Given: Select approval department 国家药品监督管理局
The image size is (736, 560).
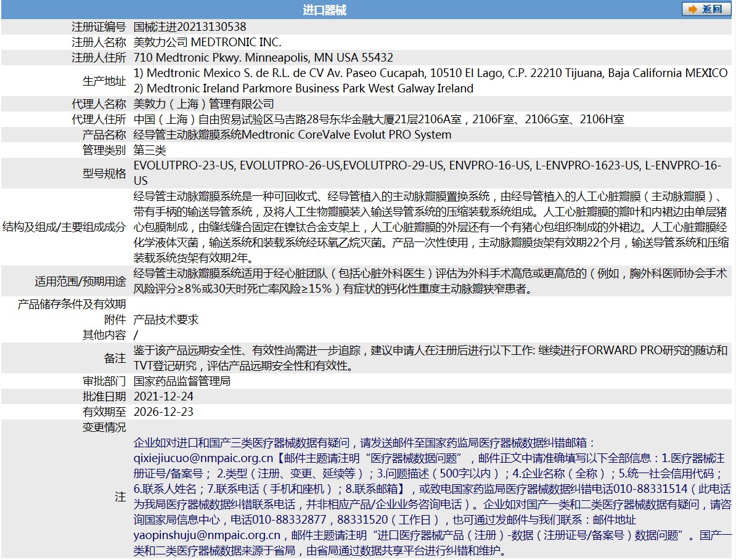Looking at the screenshot, I should (182, 381).
